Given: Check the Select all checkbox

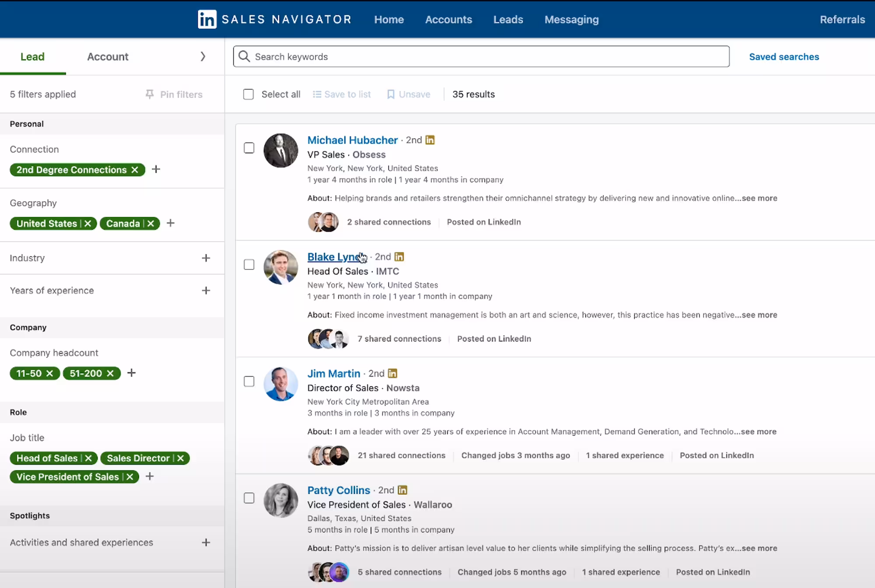Looking at the screenshot, I should point(248,94).
